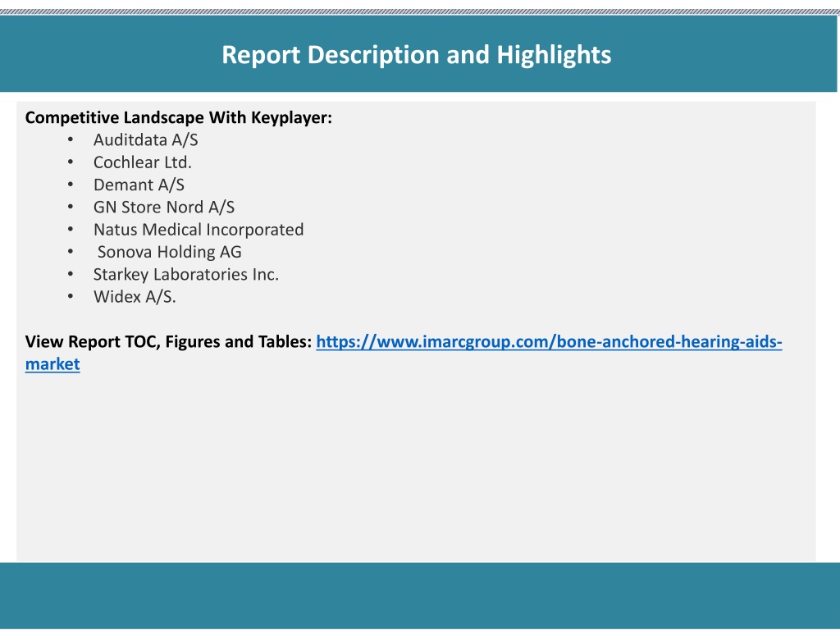Open the imarcgroup bone-anchored hearing aids link

pyautogui.click(x=549, y=342)
